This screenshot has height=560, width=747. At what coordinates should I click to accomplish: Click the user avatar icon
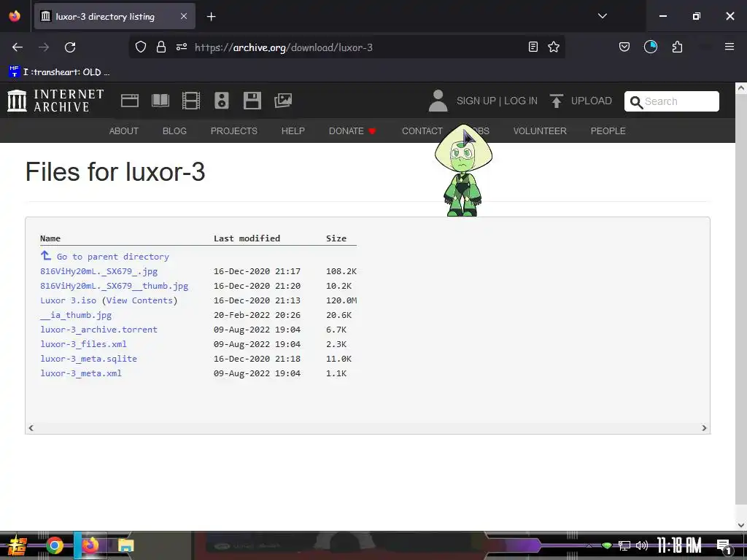pos(438,101)
